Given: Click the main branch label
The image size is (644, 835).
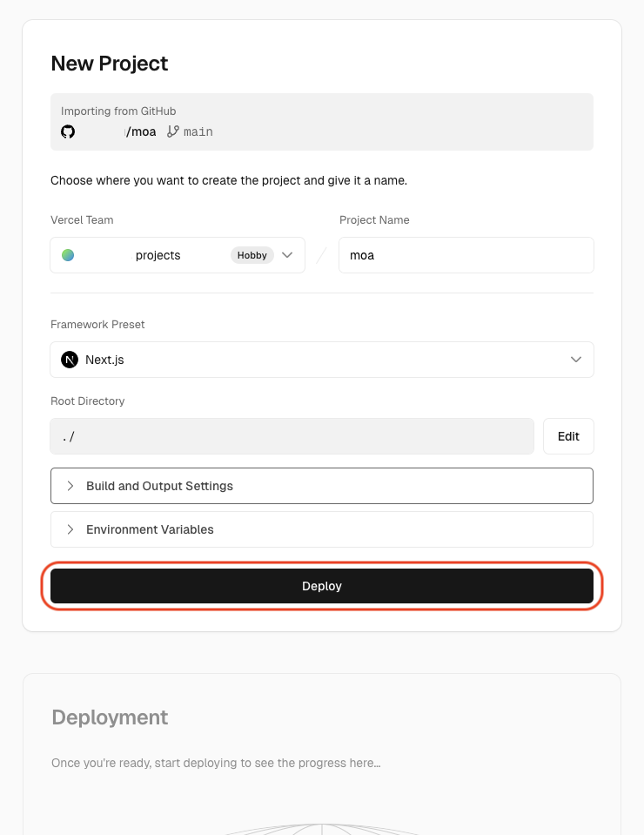Looking at the screenshot, I should [198, 131].
